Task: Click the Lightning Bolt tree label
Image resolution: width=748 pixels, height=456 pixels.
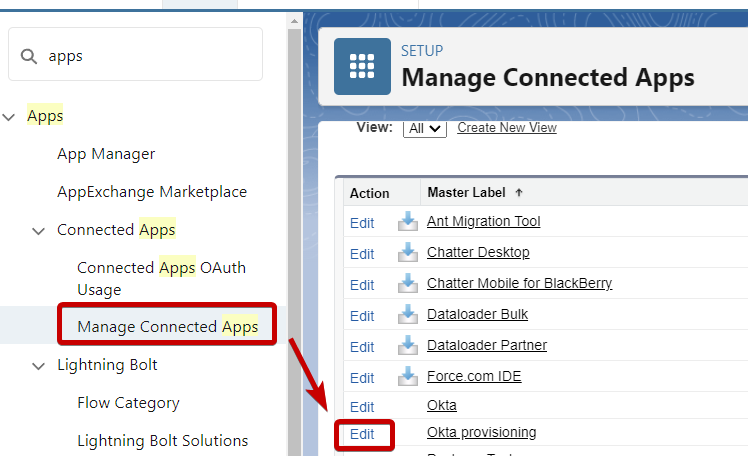Action: (107, 365)
